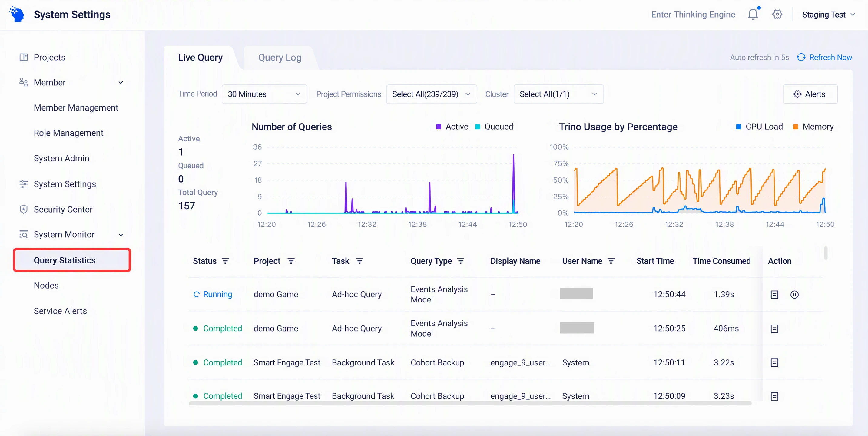Viewport: 868px width, 436px height.
Task: Toggle the CPU Load series in legend
Action: point(759,127)
